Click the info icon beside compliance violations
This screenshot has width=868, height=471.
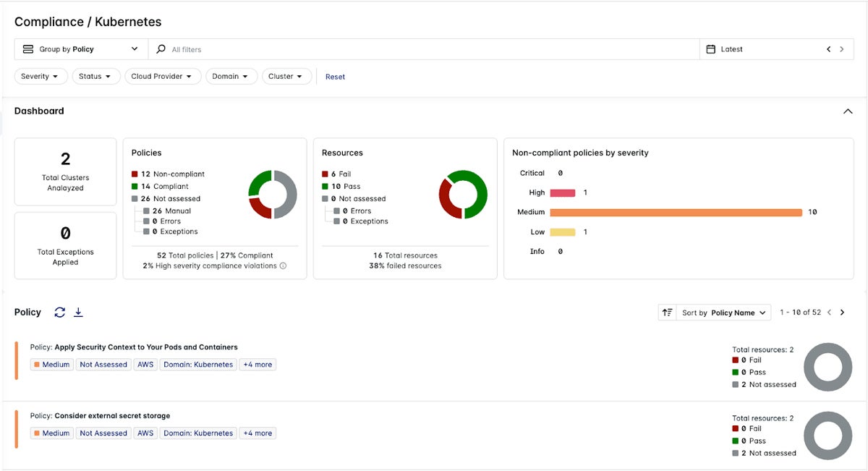click(283, 266)
